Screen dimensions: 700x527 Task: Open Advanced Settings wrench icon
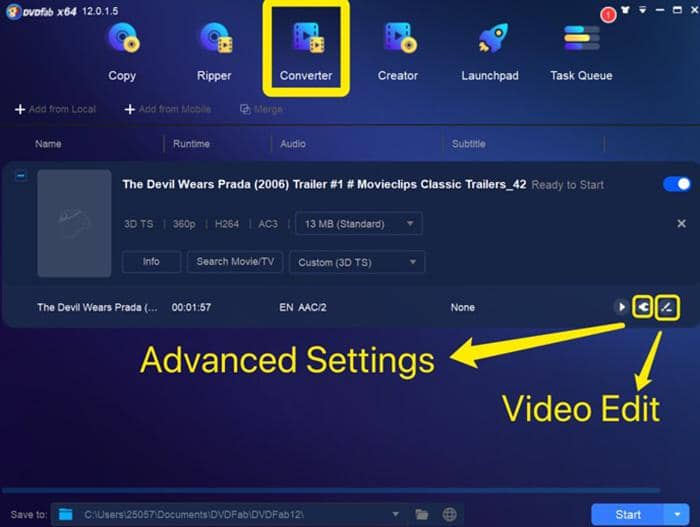[x=643, y=307]
